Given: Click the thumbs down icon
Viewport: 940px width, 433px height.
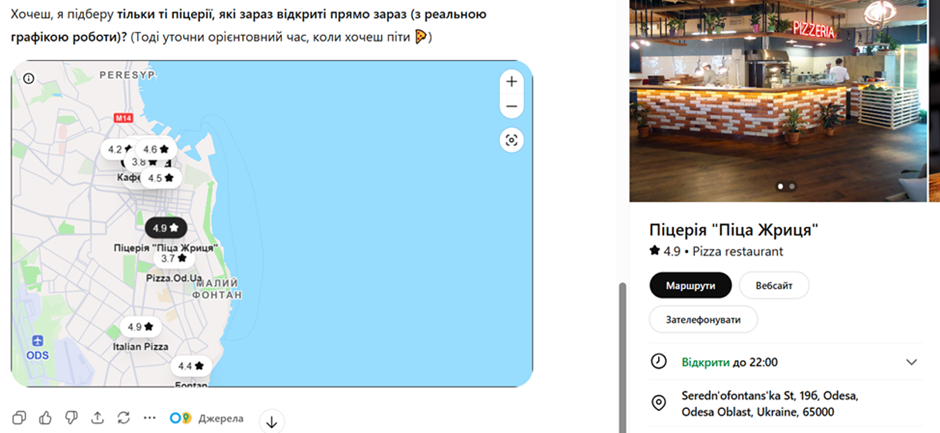Looking at the screenshot, I should (71, 417).
